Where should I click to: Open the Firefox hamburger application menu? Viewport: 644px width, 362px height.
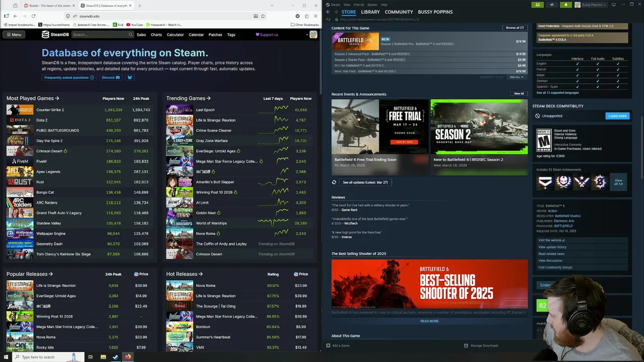(315, 16)
